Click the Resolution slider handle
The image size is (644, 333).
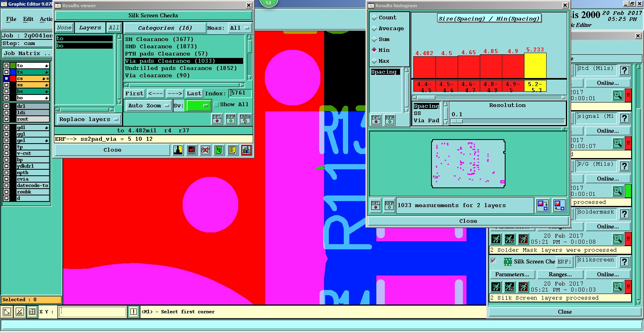pyautogui.click(x=457, y=121)
